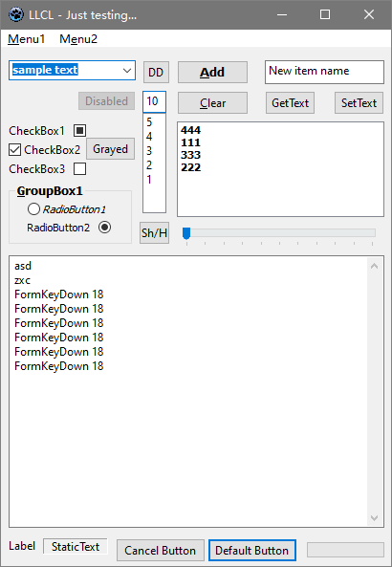This screenshot has width=392, height=567.
Task: Click the StaticText field
Action: click(76, 546)
